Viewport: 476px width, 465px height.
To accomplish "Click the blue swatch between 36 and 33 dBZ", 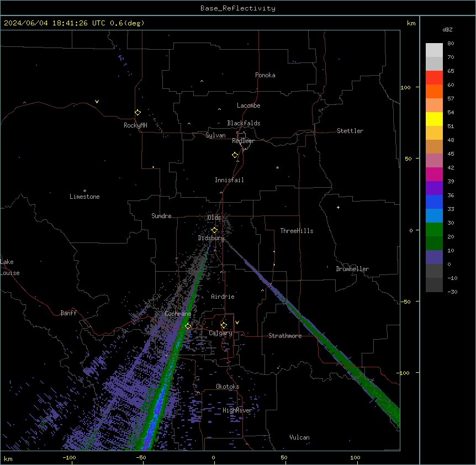I will [434, 202].
